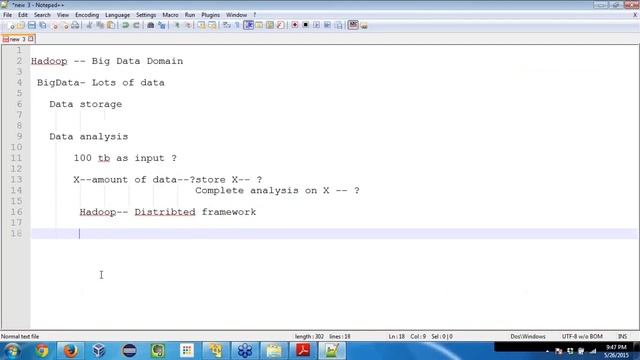
Task: Toggle INS insert mode in status bar
Action: point(622,336)
